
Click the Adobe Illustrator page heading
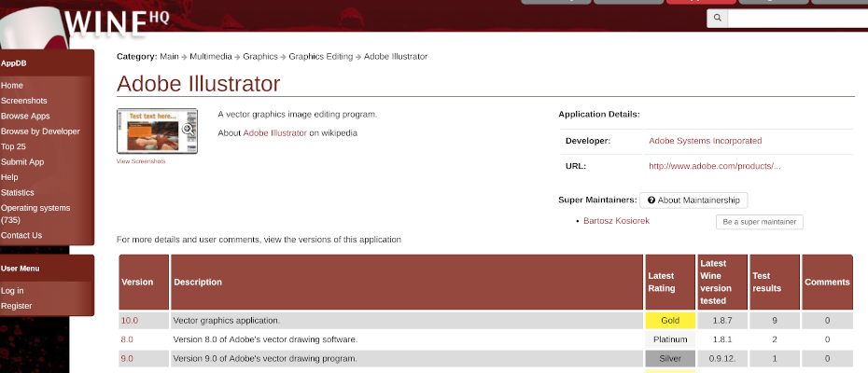click(198, 84)
